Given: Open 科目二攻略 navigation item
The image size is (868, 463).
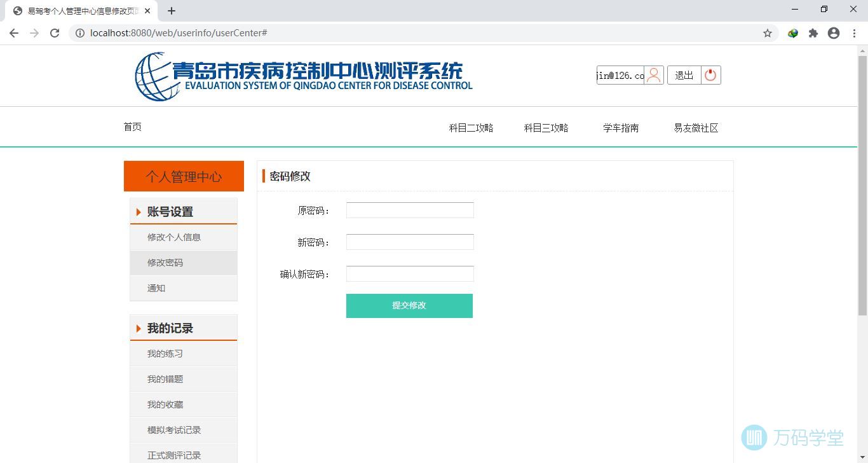Looking at the screenshot, I should coord(471,128).
